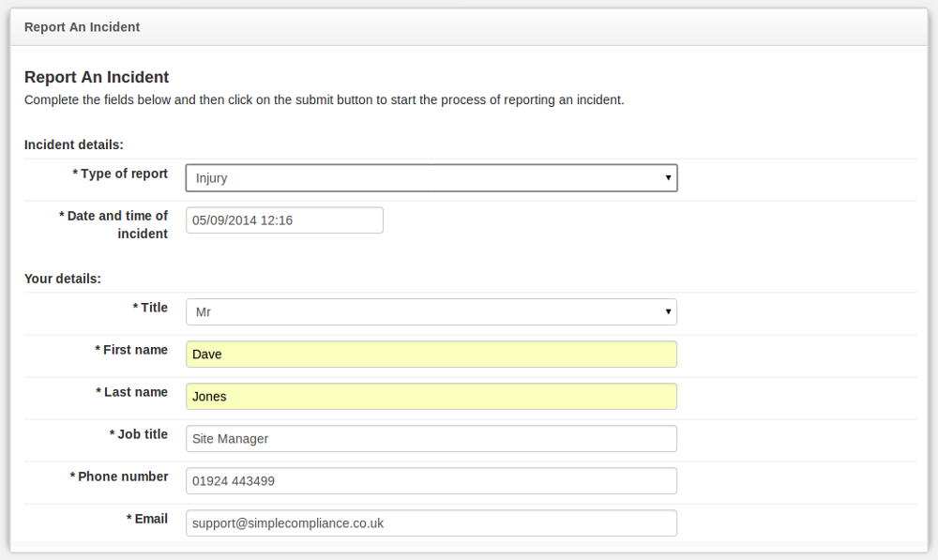Open the Type of report dropdown
The height and width of the screenshot is (560, 938).
tap(431, 177)
